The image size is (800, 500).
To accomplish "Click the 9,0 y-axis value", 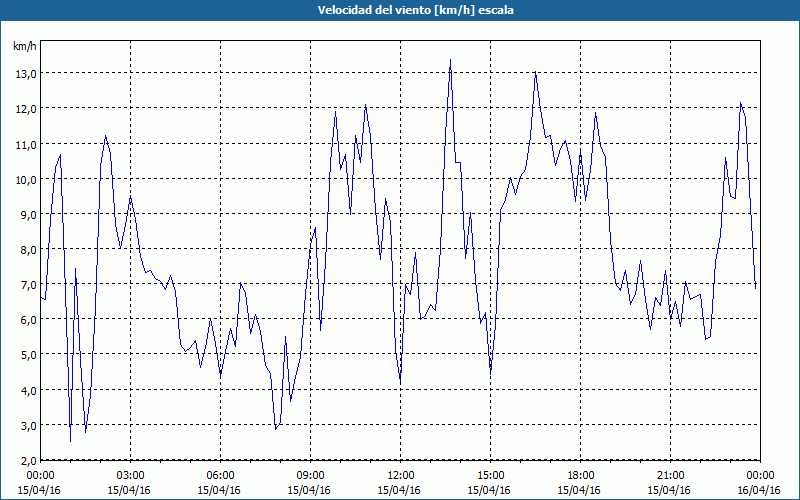I will pos(29,215).
